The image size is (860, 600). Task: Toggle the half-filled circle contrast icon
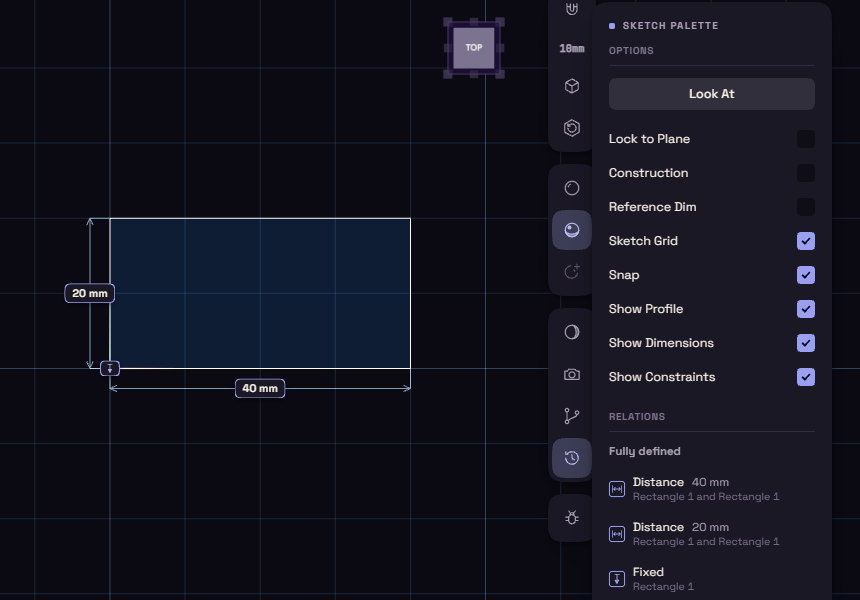pyautogui.click(x=572, y=332)
